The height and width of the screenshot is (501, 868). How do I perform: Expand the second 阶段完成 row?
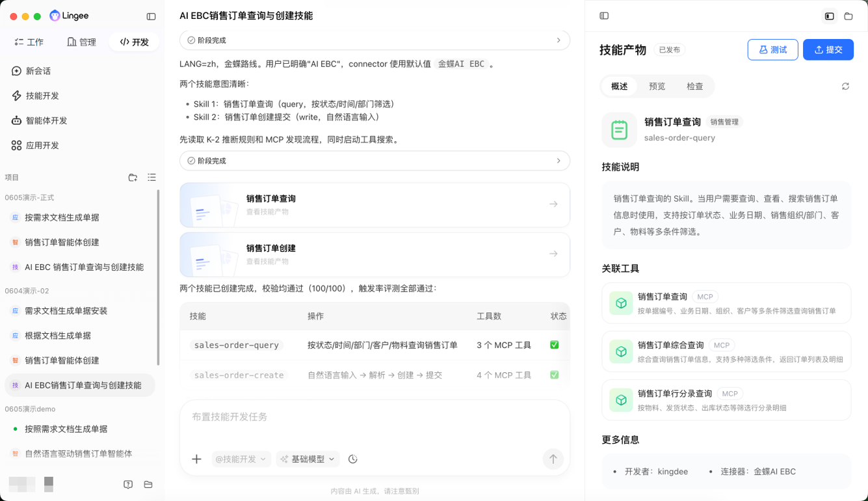(375, 161)
